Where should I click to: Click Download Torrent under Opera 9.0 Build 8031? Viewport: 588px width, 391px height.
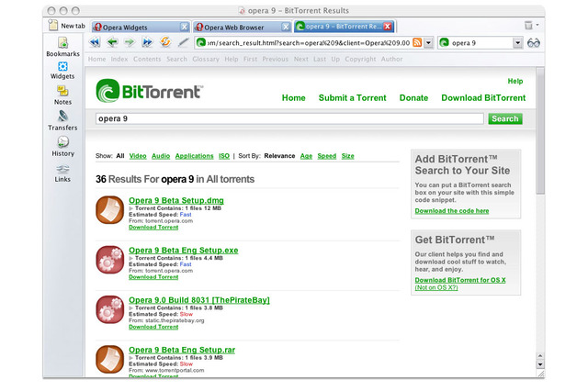pos(153,327)
